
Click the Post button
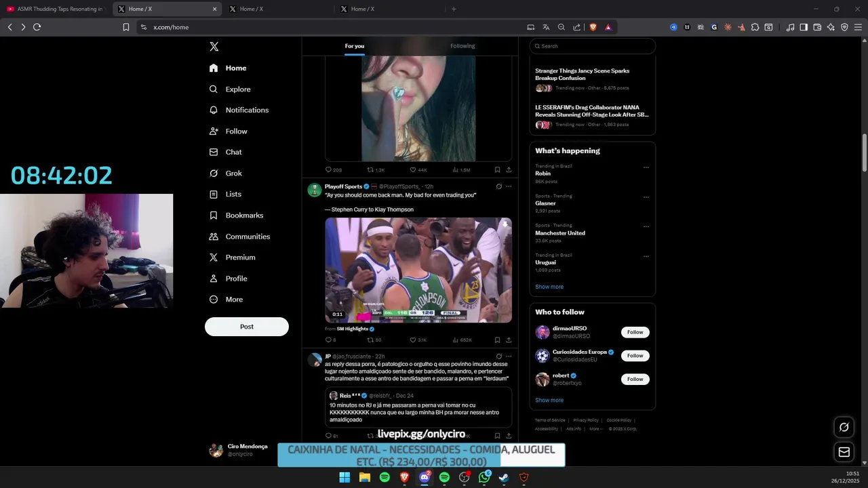(247, 327)
